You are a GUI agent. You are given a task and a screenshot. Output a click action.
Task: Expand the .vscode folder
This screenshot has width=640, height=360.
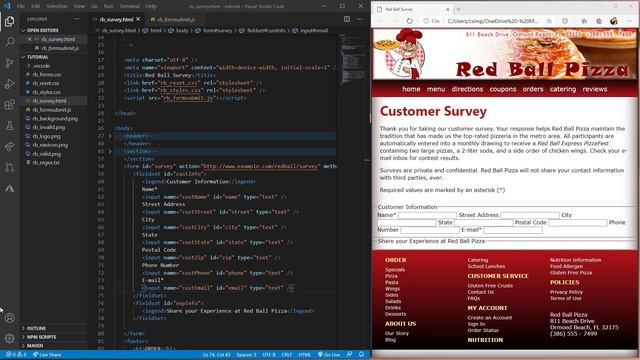[41, 66]
